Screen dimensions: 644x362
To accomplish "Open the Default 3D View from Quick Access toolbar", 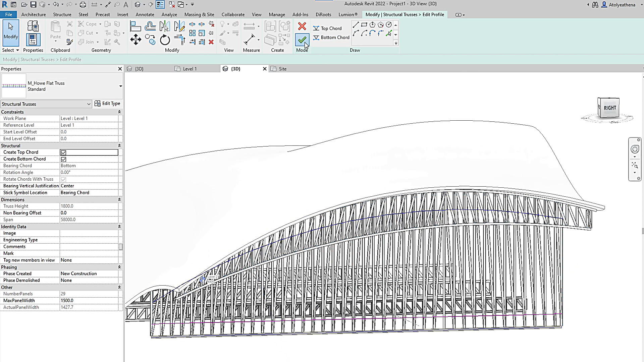I will click(x=137, y=4).
